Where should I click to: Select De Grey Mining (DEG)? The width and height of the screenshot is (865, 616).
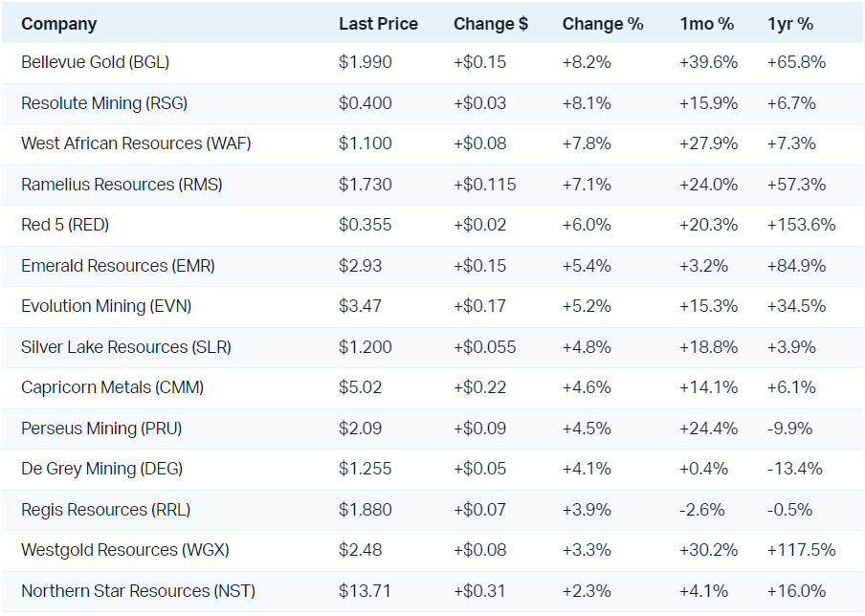pyautogui.click(x=101, y=469)
